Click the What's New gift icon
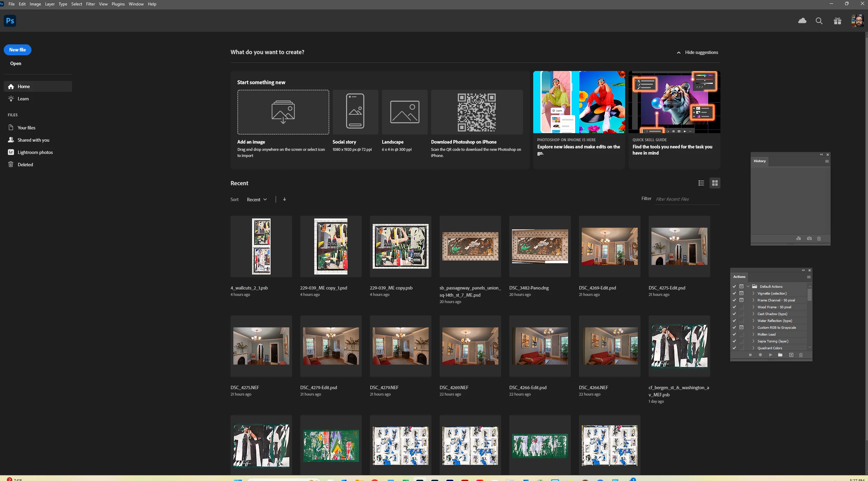 click(837, 21)
